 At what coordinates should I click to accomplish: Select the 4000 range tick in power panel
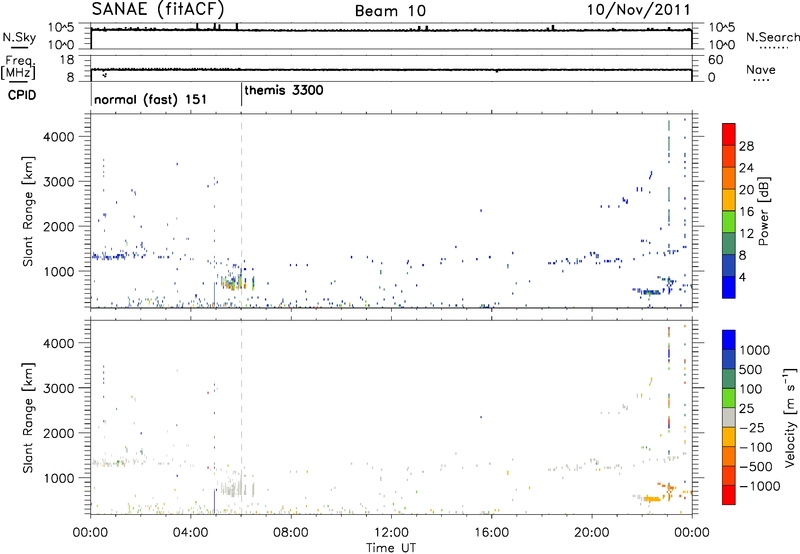(58, 137)
